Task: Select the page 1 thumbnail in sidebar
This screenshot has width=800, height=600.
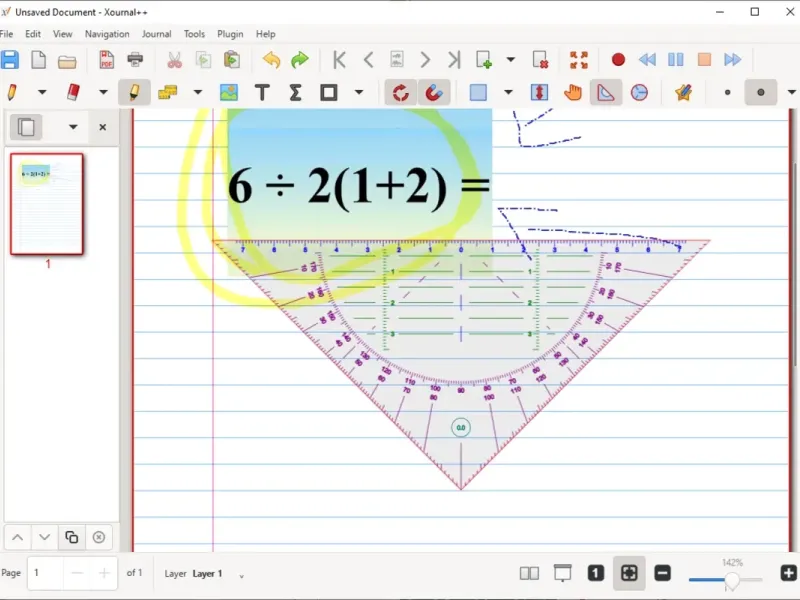Action: (x=47, y=204)
